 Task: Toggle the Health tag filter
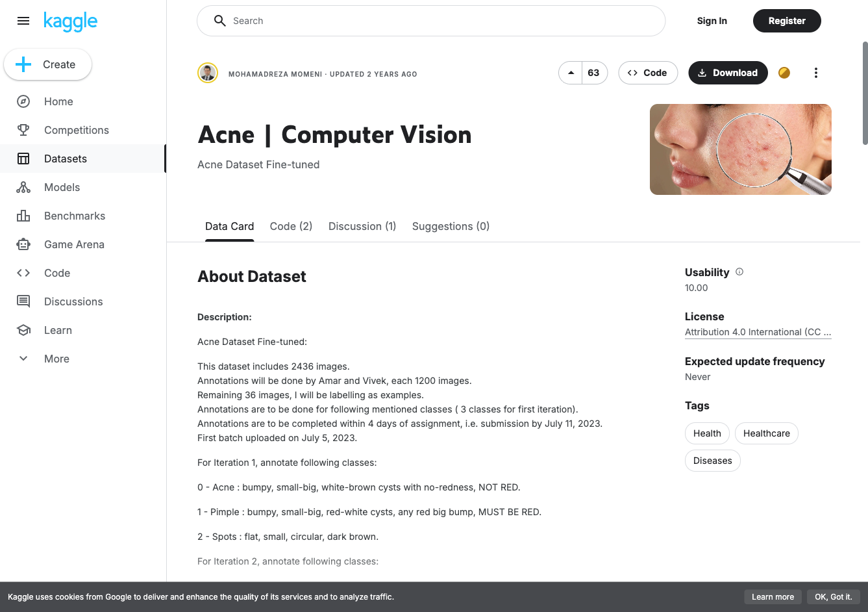(x=707, y=433)
